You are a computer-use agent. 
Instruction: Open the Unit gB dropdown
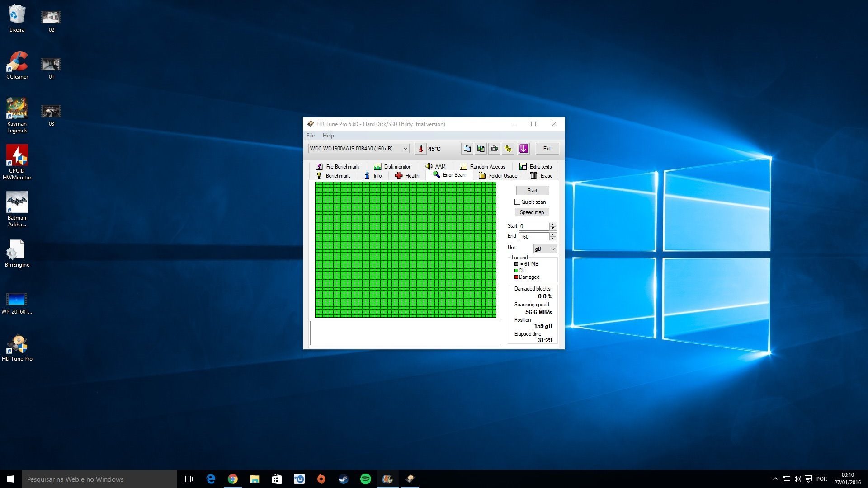click(x=545, y=249)
